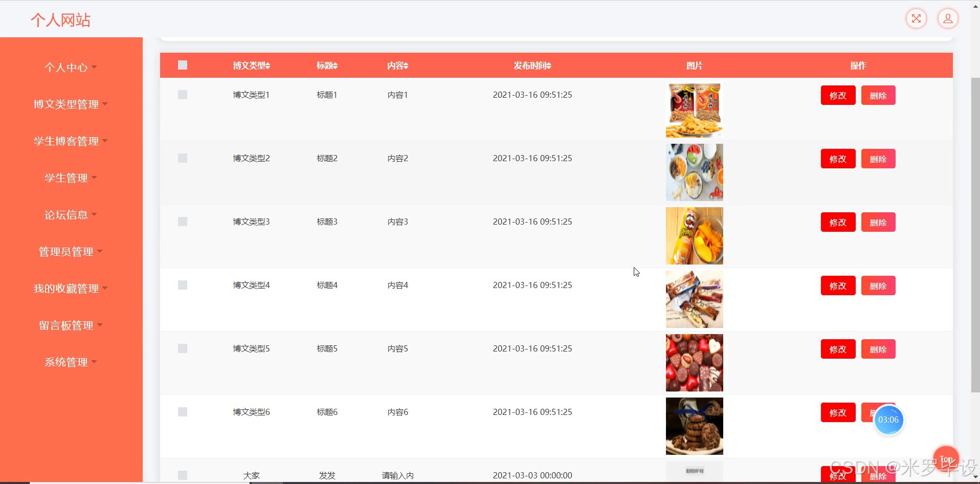Click cell text 请输入内

coord(397,475)
